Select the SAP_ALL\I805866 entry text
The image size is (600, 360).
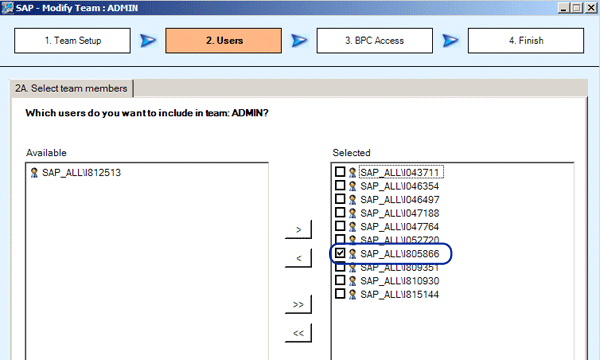[x=399, y=254]
